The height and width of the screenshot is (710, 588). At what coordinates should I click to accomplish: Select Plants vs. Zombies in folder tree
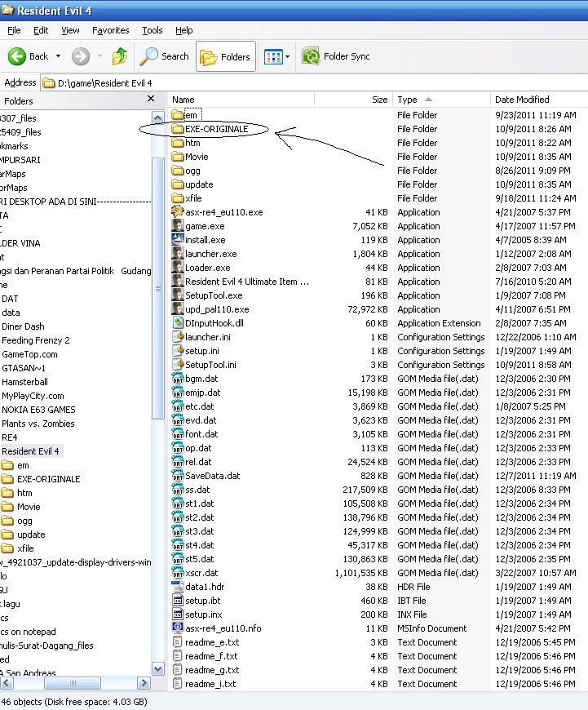pyautogui.click(x=38, y=424)
